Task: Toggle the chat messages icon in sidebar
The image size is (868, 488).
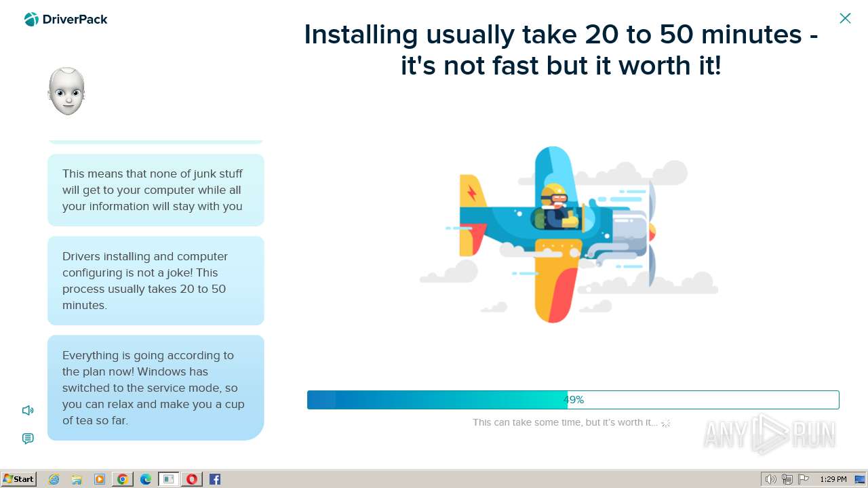Action: (x=28, y=439)
